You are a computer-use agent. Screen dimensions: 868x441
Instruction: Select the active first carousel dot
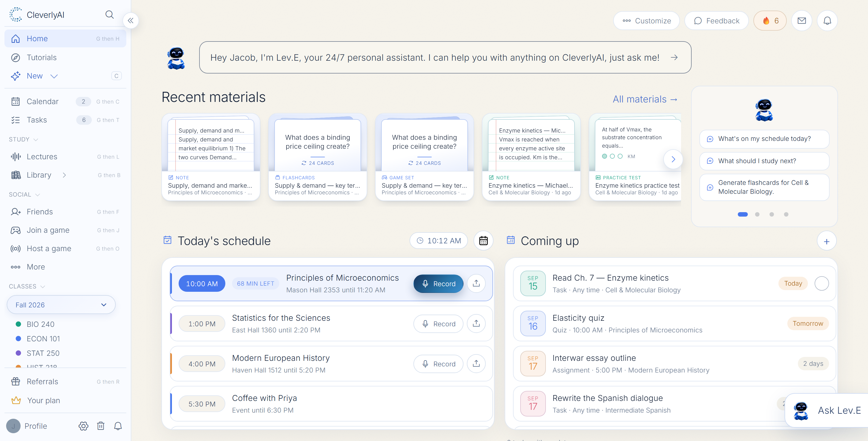(x=742, y=214)
